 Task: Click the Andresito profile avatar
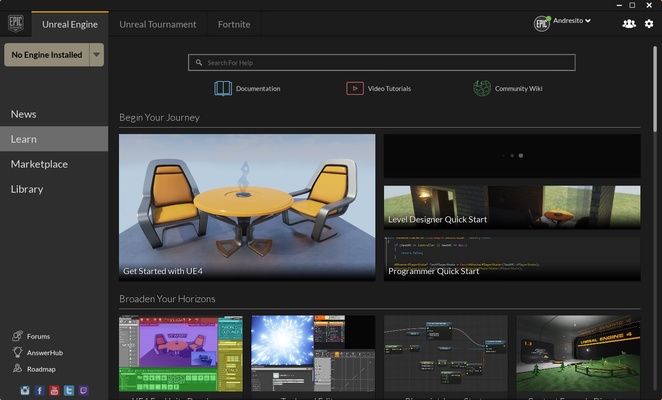pyautogui.click(x=542, y=24)
